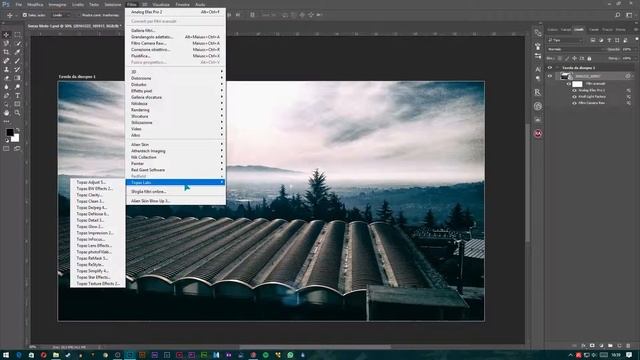Toggle layer filtering on/off switch
Image resolution: width=640 pixels, height=360 pixels.
coord(636,40)
